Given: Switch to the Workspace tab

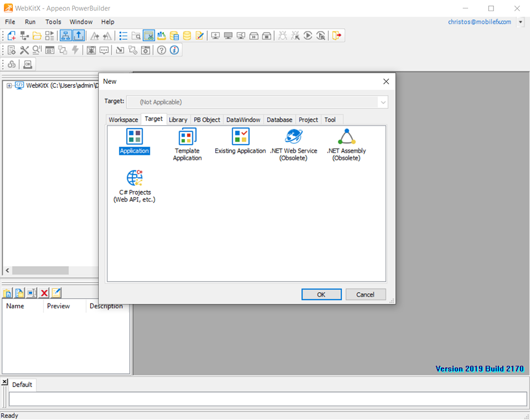Looking at the screenshot, I should point(123,120).
